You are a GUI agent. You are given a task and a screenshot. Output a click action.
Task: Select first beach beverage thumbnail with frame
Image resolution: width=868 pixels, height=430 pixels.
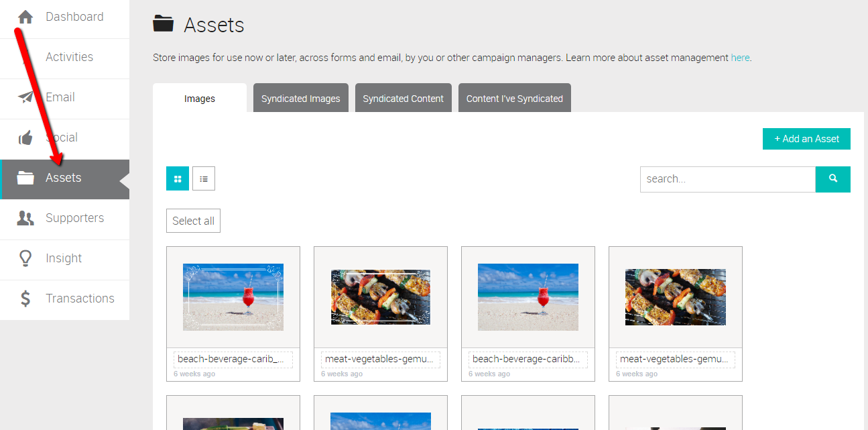click(x=233, y=297)
